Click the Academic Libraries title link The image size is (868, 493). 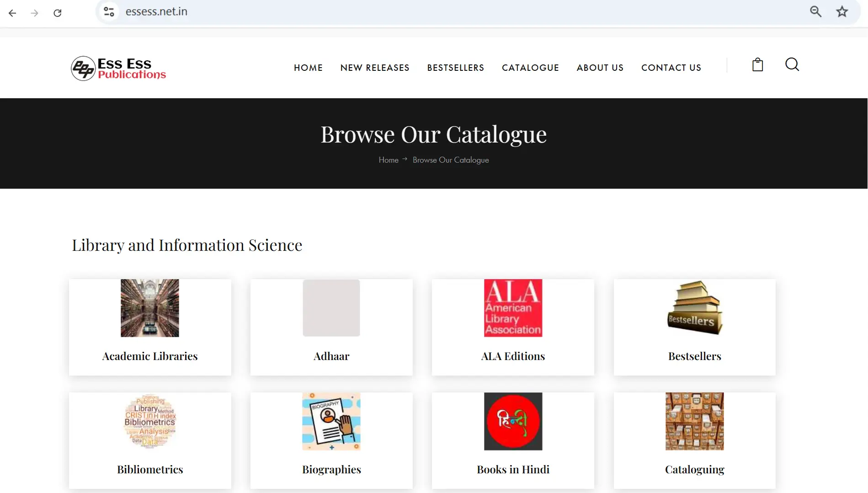[150, 356]
